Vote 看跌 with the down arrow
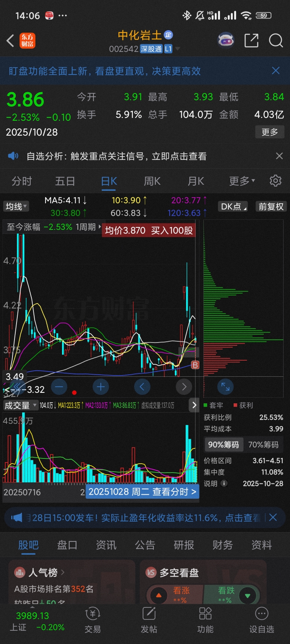 pos(247,595)
